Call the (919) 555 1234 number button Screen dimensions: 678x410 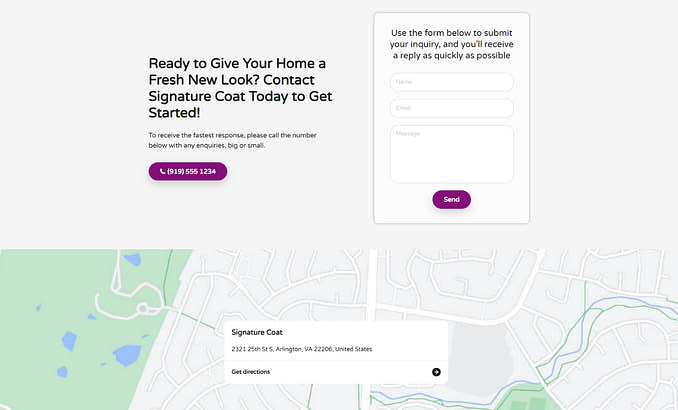[x=188, y=172]
